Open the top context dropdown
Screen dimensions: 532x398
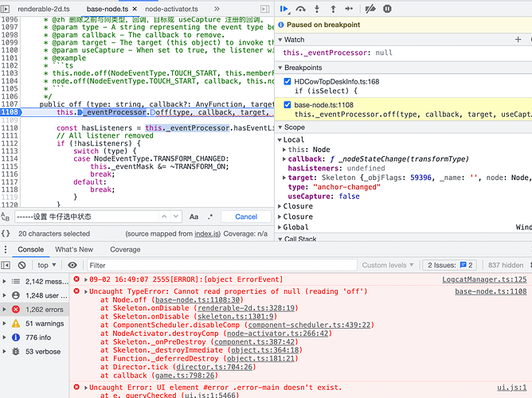(x=46, y=265)
